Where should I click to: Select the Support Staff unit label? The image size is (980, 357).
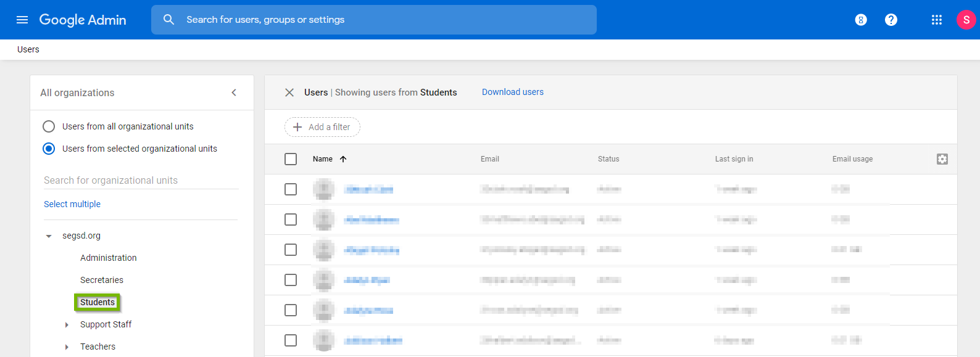(x=106, y=324)
